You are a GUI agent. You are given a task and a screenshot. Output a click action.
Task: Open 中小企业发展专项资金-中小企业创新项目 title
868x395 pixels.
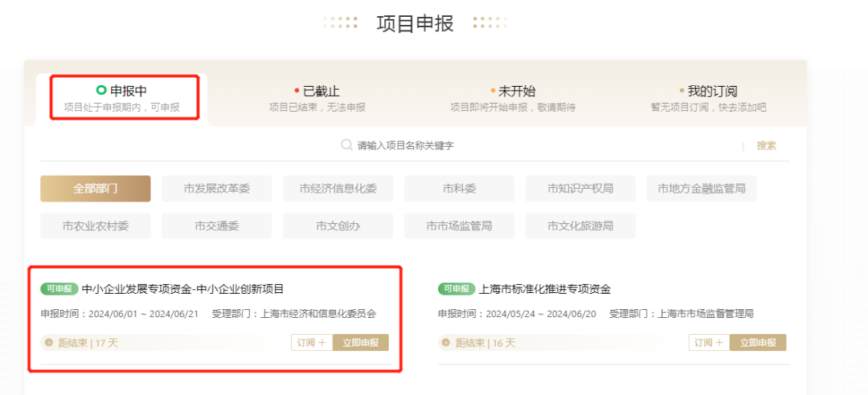click(182, 289)
